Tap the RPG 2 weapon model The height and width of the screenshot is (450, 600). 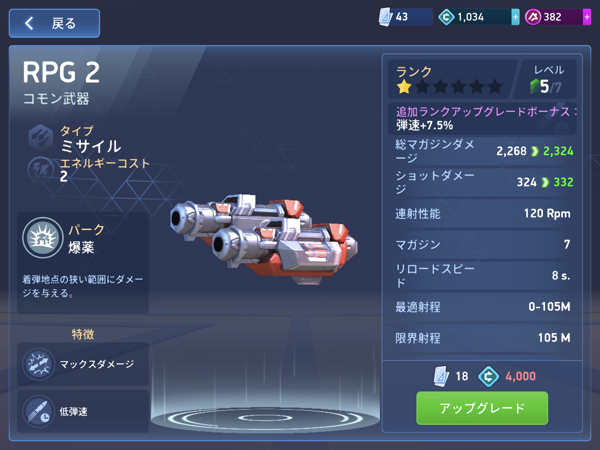[264, 239]
